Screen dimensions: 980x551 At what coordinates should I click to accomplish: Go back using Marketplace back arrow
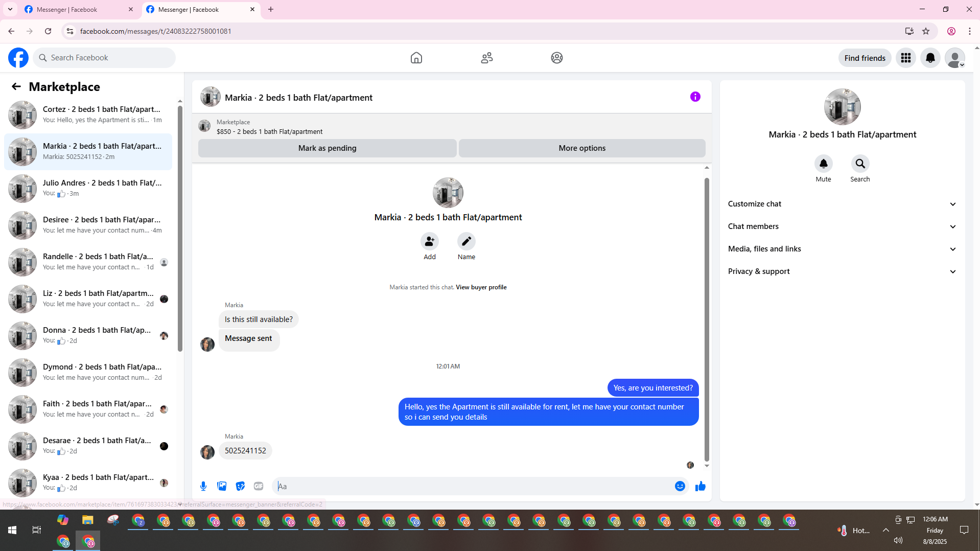(x=16, y=87)
